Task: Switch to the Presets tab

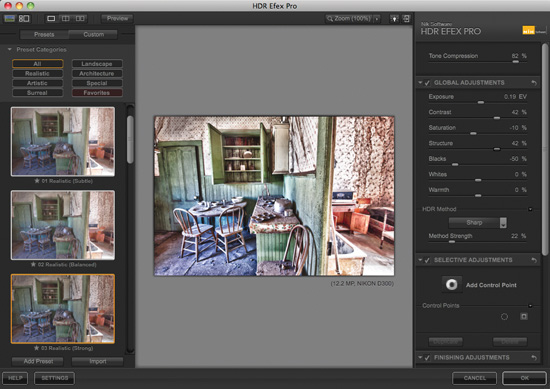Action: click(44, 34)
